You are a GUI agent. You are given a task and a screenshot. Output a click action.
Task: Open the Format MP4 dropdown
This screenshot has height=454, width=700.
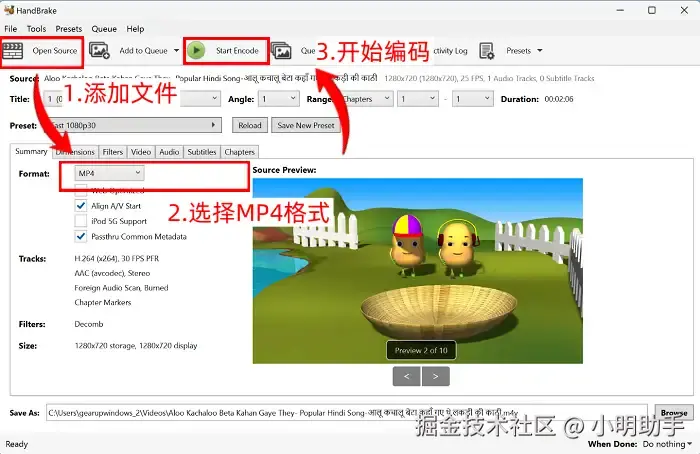coord(109,173)
